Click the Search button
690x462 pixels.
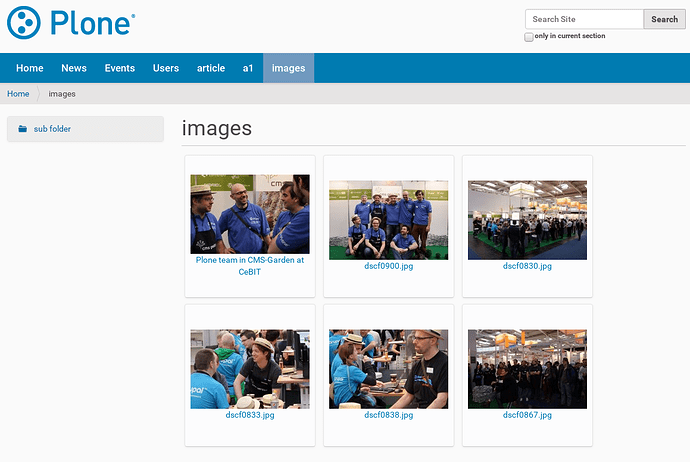(x=664, y=19)
